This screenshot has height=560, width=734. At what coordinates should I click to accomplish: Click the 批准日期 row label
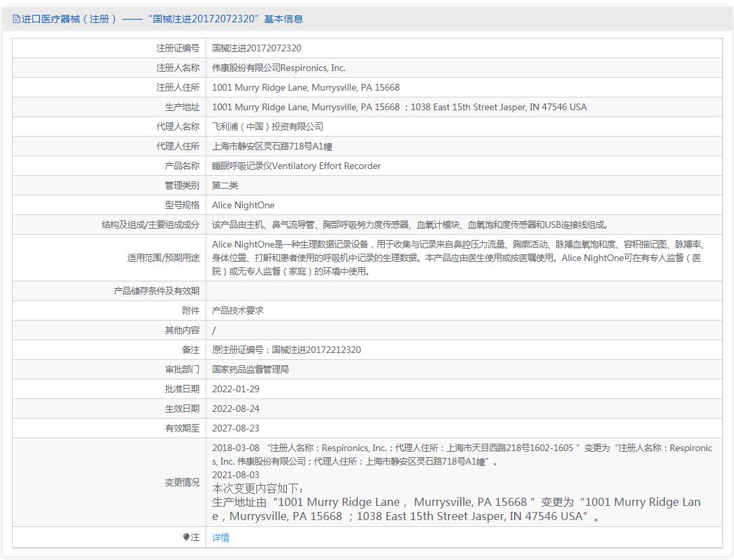click(182, 390)
